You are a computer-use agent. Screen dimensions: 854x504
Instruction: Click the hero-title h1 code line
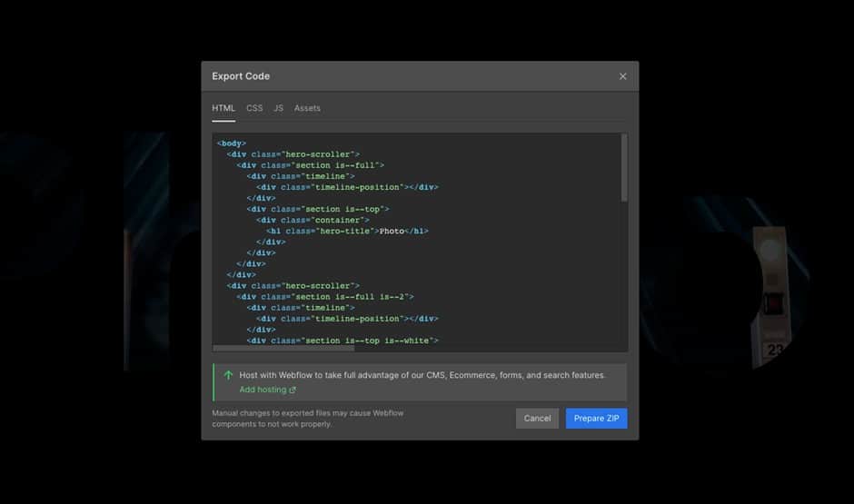(347, 231)
